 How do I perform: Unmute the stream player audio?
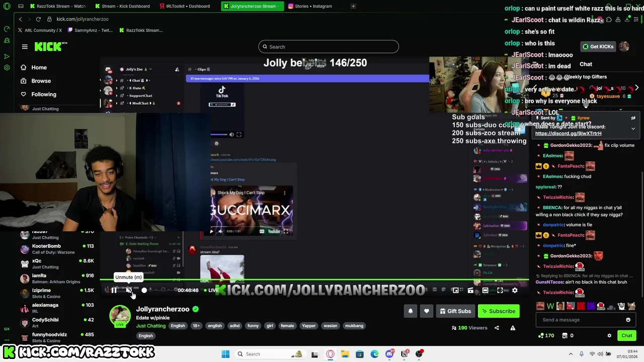click(129, 290)
